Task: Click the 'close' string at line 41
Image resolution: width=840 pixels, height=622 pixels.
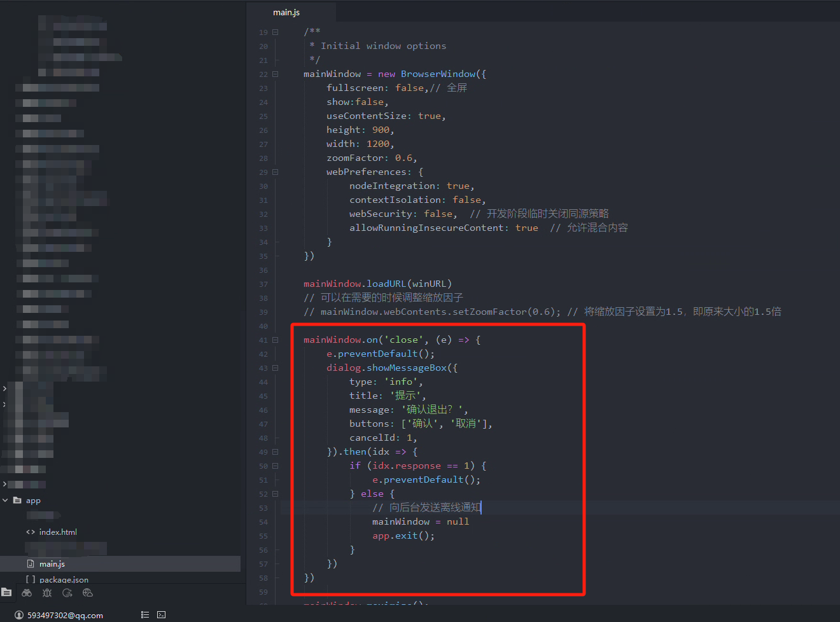Action: (x=403, y=340)
